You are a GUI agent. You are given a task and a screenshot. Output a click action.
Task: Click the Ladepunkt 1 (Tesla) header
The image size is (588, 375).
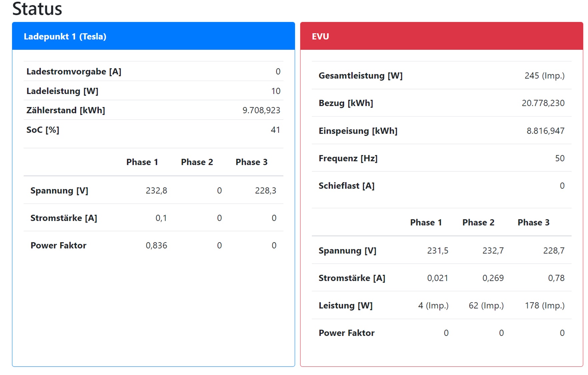click(x=65, y=36)
